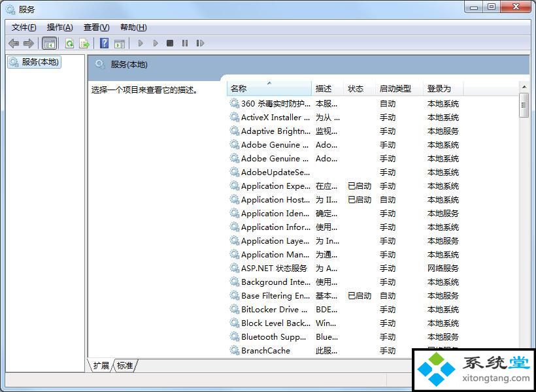This screenshot has height=392, width=536.
Task: Click the second play arrow toolbar icon
Action: [x=155, y=43]
